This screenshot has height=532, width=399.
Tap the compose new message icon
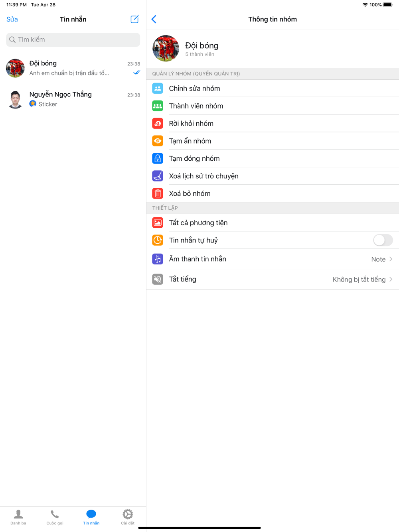135,19
